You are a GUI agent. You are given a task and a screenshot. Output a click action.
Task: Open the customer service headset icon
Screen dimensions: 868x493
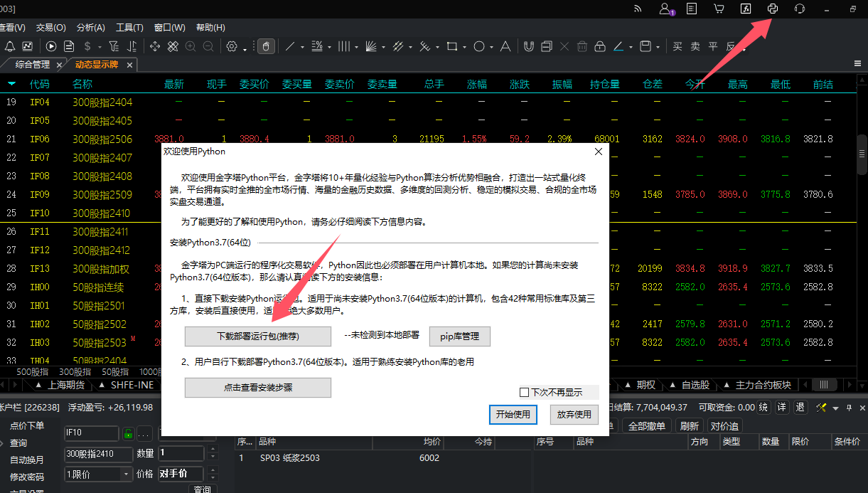point(800,9)
